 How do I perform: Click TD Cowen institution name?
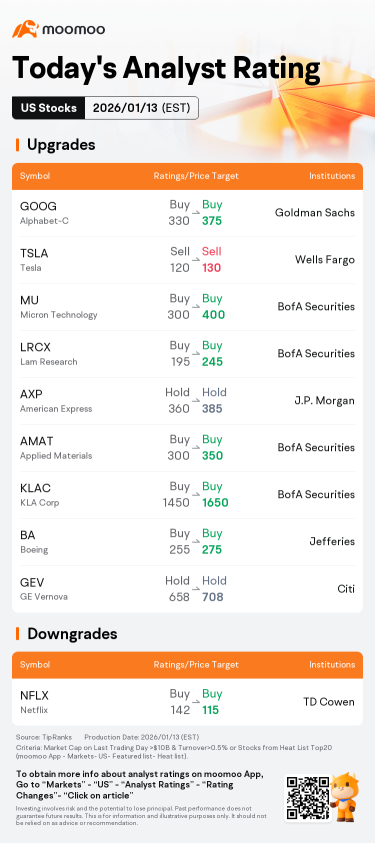[328, 702]
